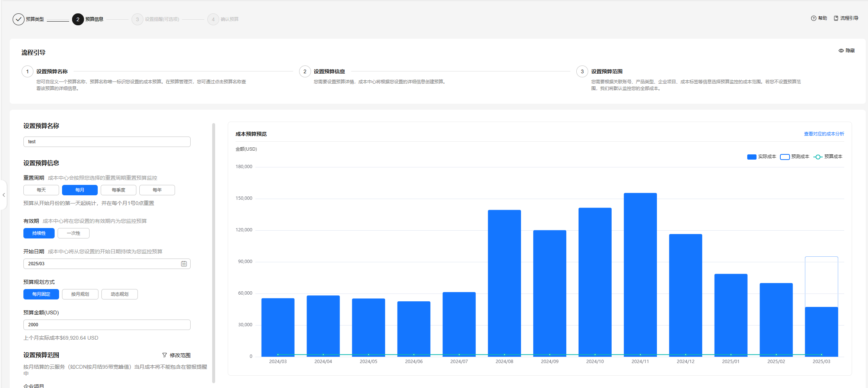Click the 流程引导 link in top bar
The height and width of the screenshot is (388, 868).
(849, 18)
